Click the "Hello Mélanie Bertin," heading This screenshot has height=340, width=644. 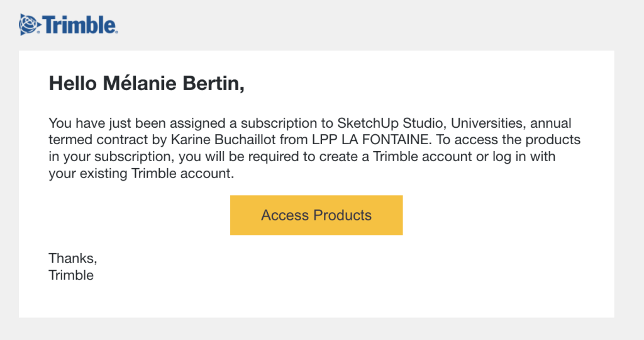coord(147,83)
